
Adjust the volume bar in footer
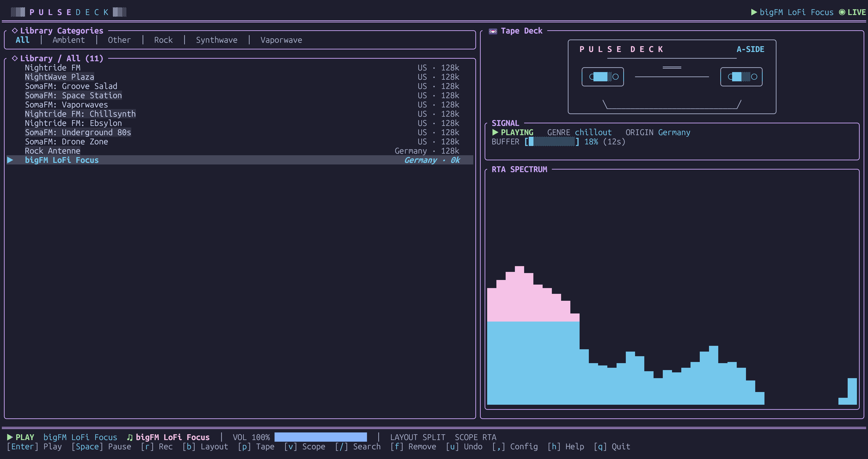[321, 437]
